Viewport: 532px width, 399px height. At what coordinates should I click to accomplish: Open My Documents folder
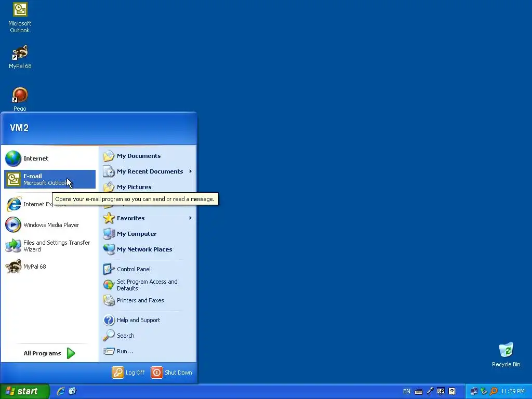148,156
